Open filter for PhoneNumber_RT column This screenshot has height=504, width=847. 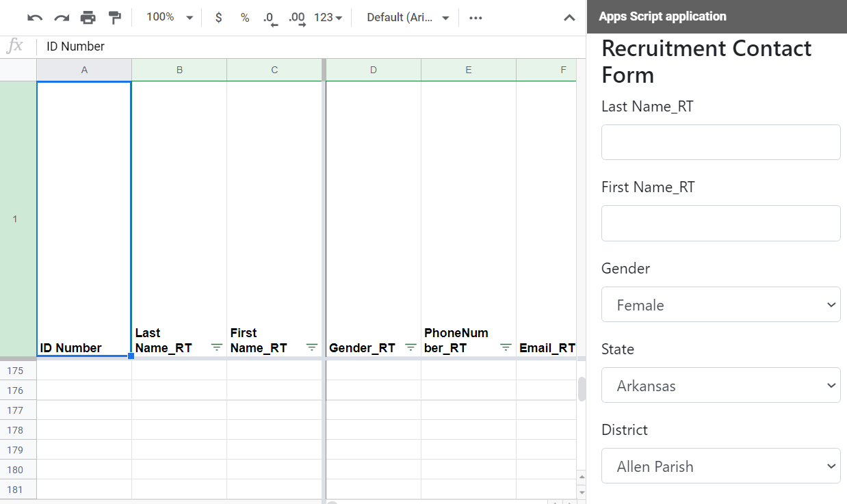click(506, 347)
